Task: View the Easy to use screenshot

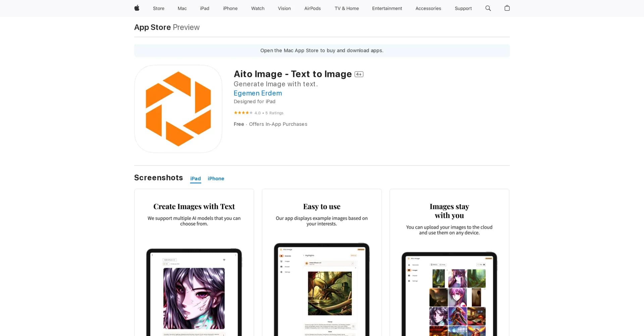Action: [x=322, y=262]
